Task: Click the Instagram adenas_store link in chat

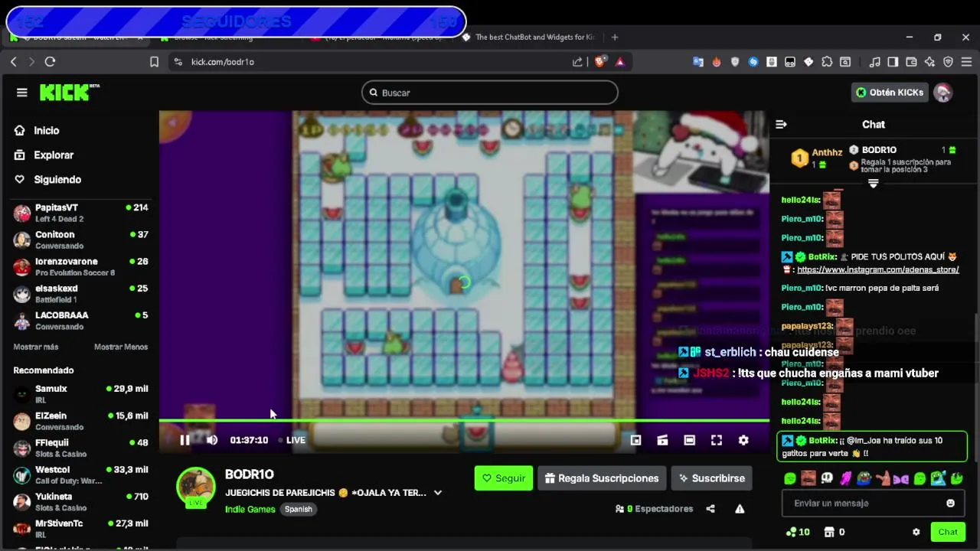Action: click(x=877, y=270)
